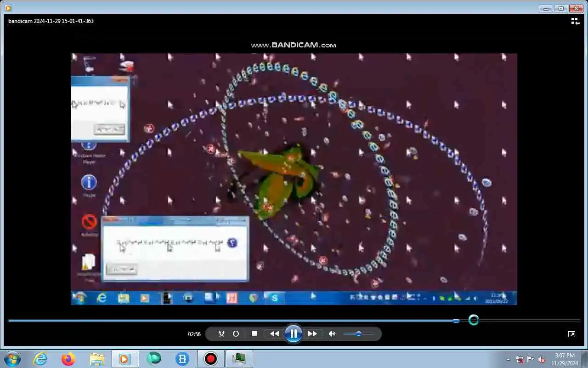Screen dimensions: 588x368
Task: Select the Windows Media Player taskbar button
Action: coord(125,359)
